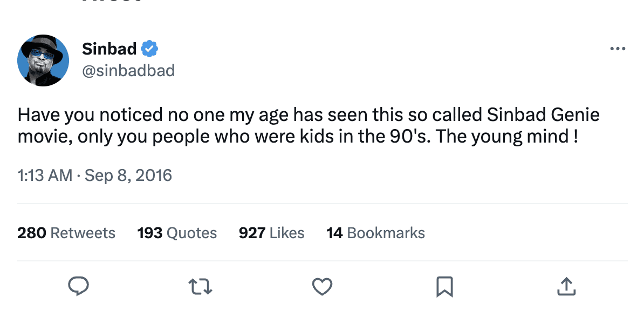644x310 pixels.
Task: Open the share upload arrow icon
Action: click(566, 286)
